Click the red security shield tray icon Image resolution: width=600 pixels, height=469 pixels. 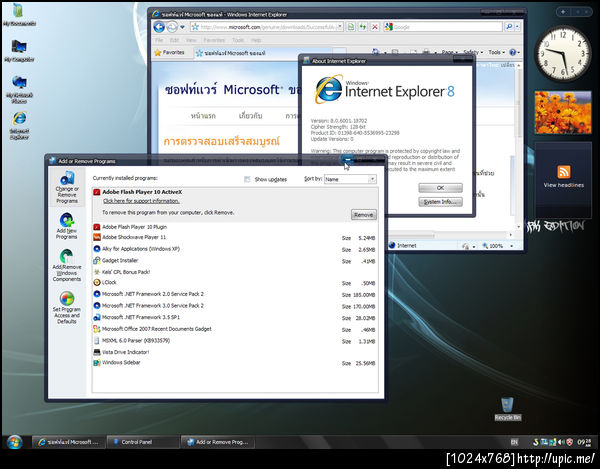(569, 442)
